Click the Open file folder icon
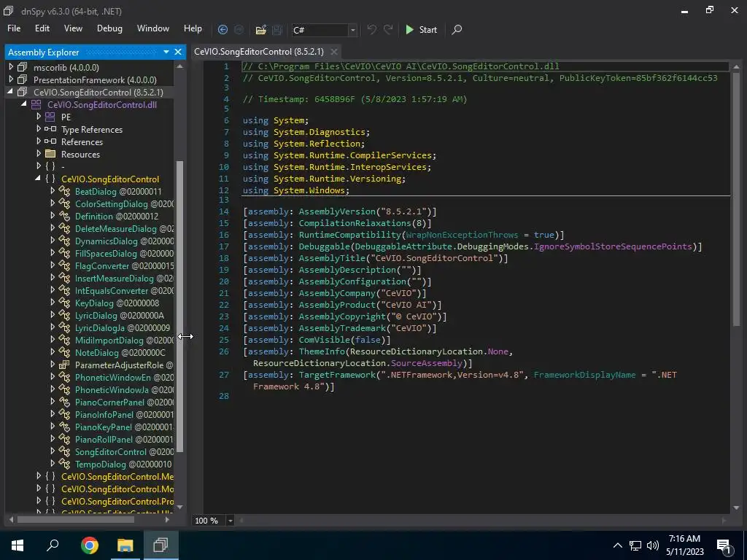 [260, 29]
